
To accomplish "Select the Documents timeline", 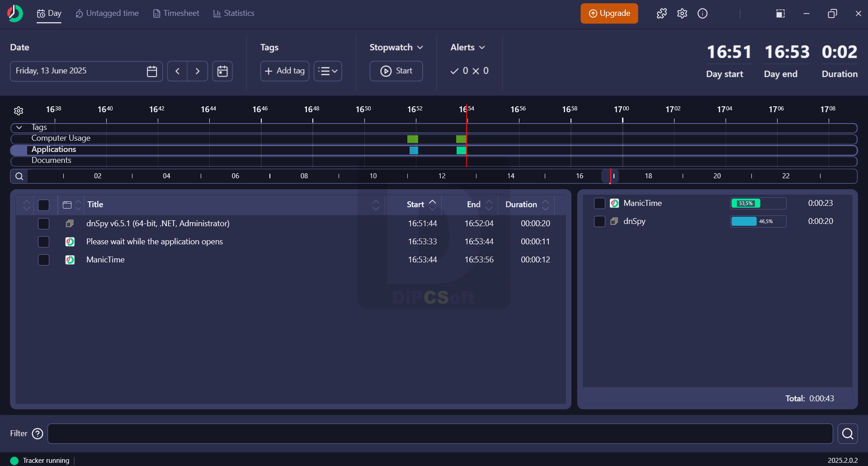I will tap(434, 161).
